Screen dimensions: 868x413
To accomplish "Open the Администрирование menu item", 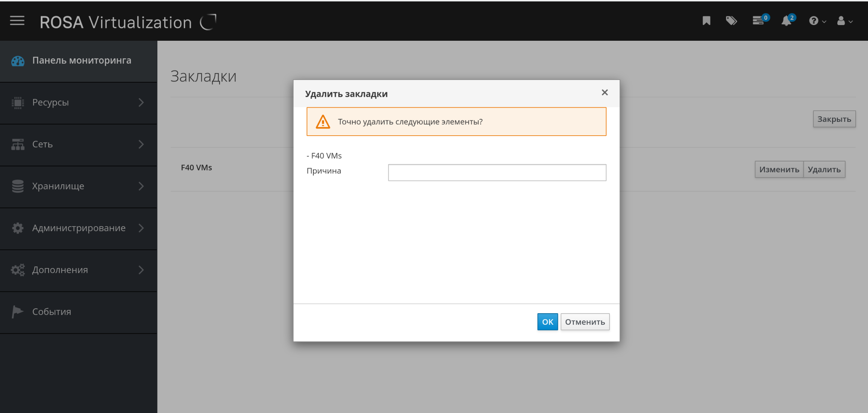I will (x=79, y=228).
